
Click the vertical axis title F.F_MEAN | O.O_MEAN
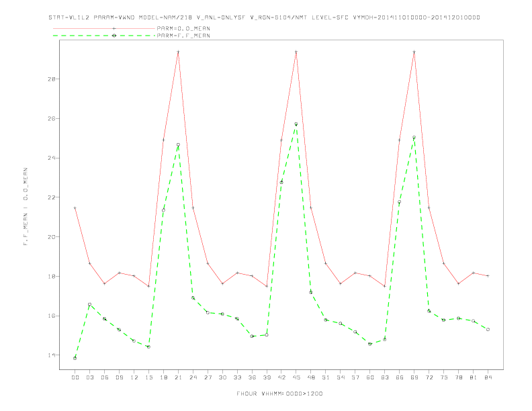tap(26, 207)
